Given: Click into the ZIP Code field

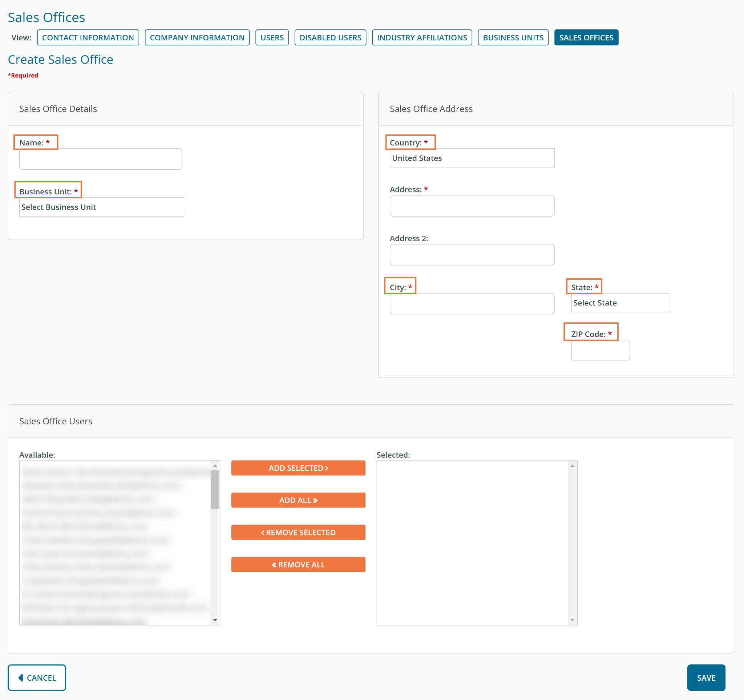Looking at the screenshot, I should 600,351.
